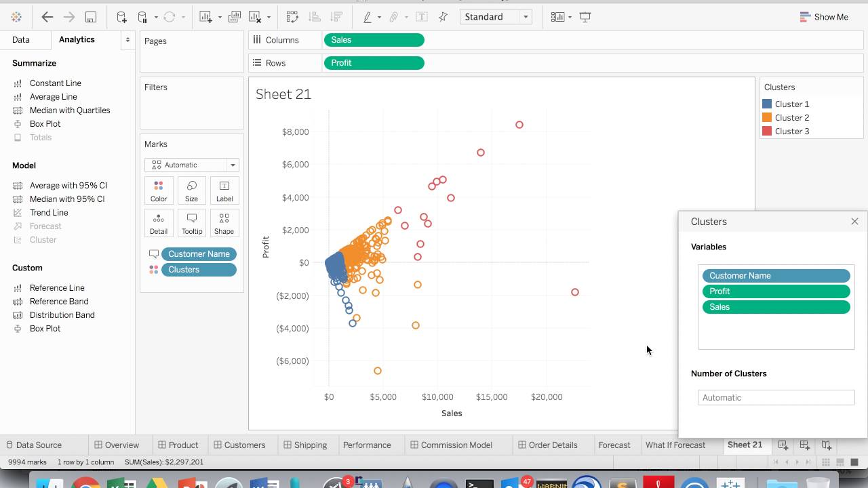
Task: Click the Profit pill on Rows shelf
Action: click(374, 63)
